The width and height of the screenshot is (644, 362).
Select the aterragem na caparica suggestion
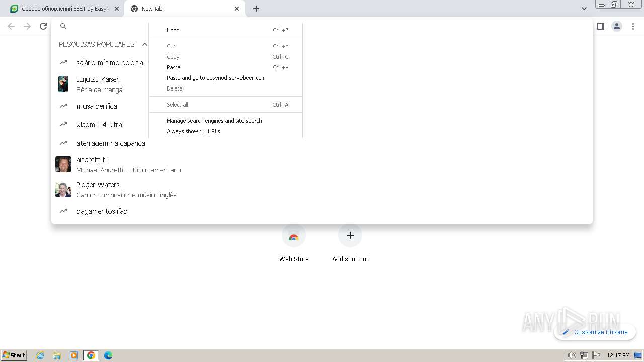click(322, 143)
